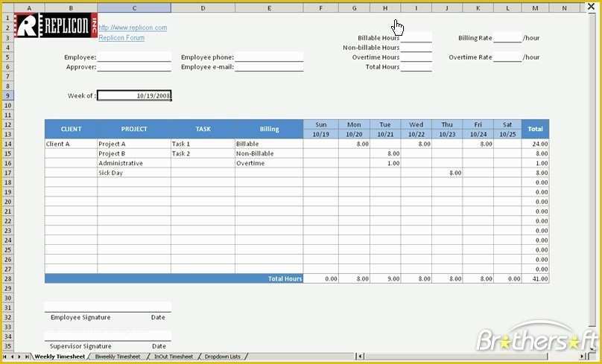
Task: Click the Non-billable Hours value field
Action: point(416,48)
